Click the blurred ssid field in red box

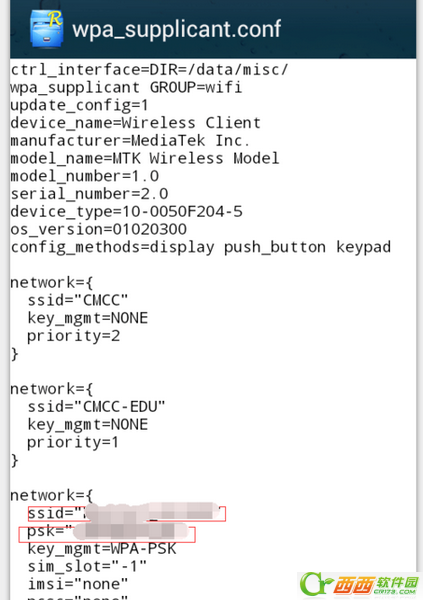(127, 514)
